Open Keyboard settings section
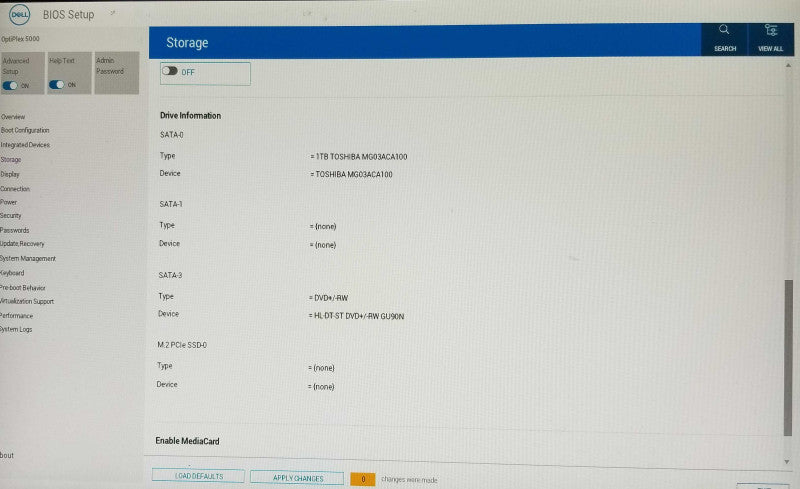This screenshot has width=800, height=489. [12, 273]
